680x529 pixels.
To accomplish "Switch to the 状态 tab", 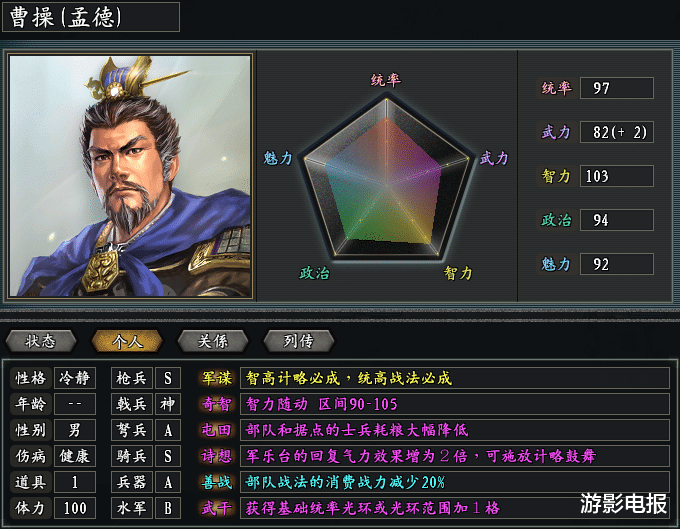I will [x=41, y=341].
